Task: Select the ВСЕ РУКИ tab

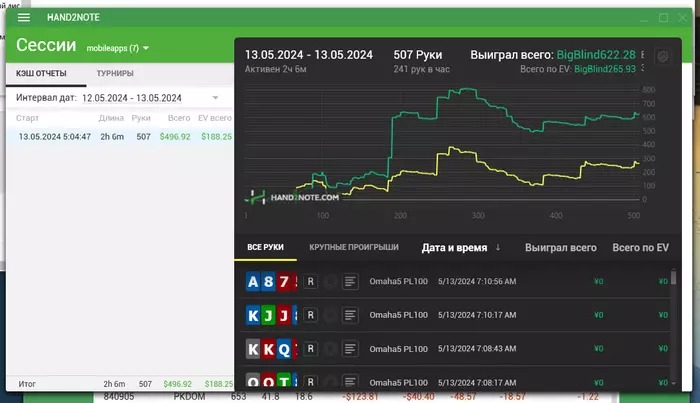Action: click(x=266, y=247)
